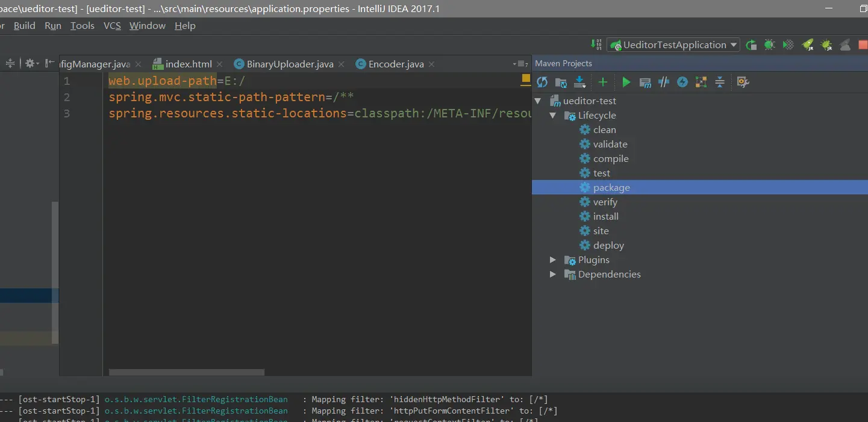Open the Build menu
Screen dimensions: 868x422
[x=25, y=26]
